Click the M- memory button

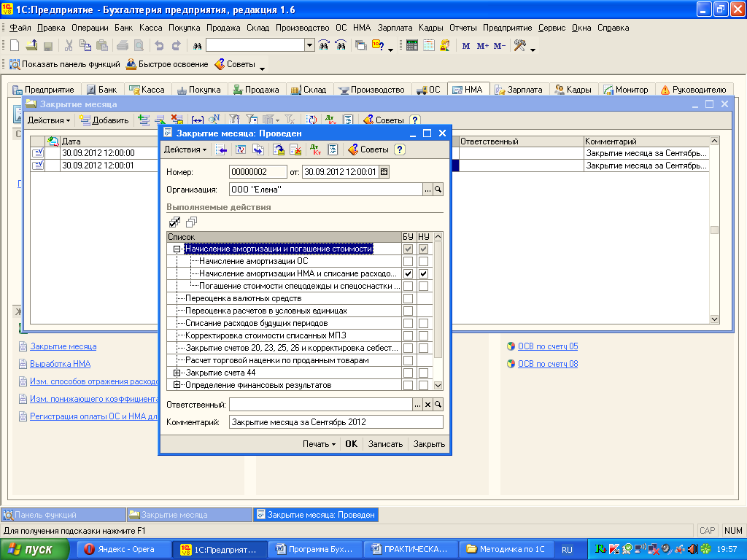click(499, 46)
